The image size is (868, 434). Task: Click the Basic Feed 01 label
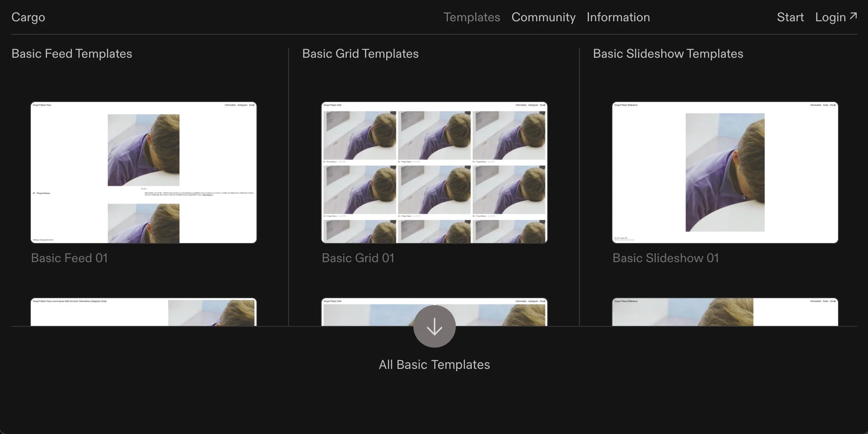pos(69,258)
